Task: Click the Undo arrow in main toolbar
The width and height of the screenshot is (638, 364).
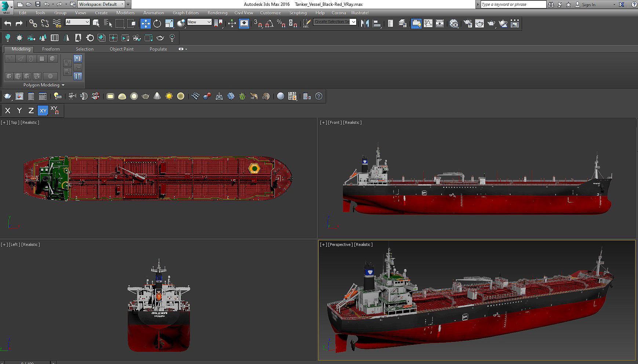Action: point(8,23)
